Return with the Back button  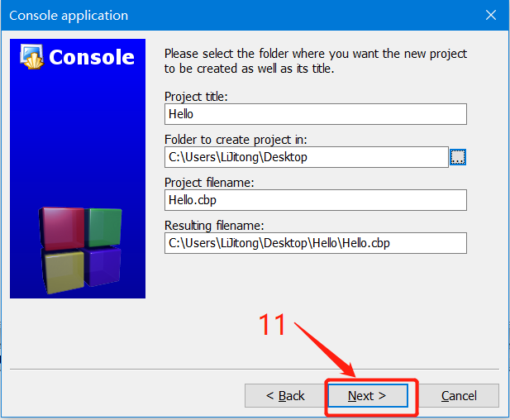coord(285,395)
